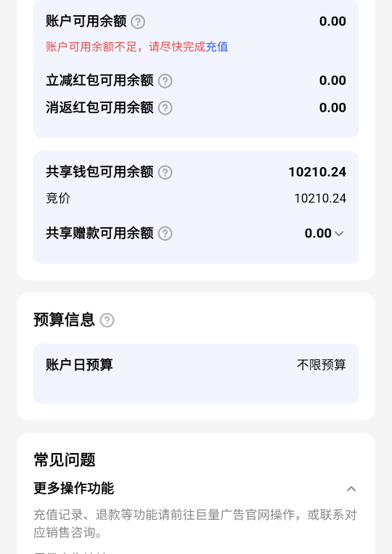The height and width of the screenshot is (554, 392).
Task: Tap the 账户可用余额 label
Action: 86,21
